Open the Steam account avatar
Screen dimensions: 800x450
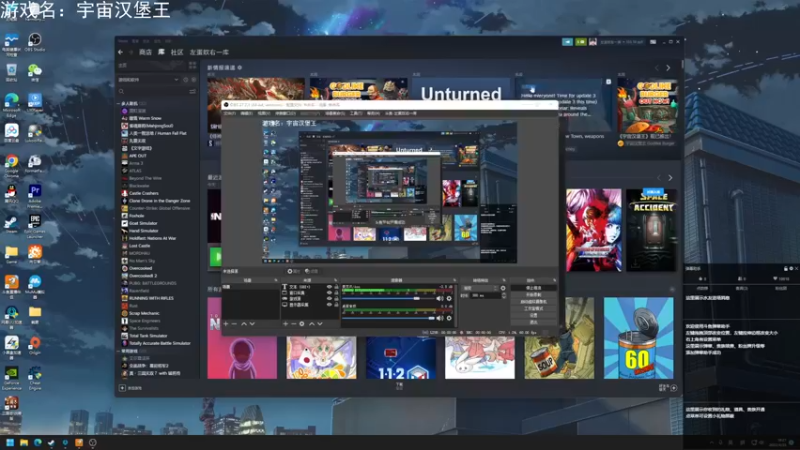click(x=593, y=42)
